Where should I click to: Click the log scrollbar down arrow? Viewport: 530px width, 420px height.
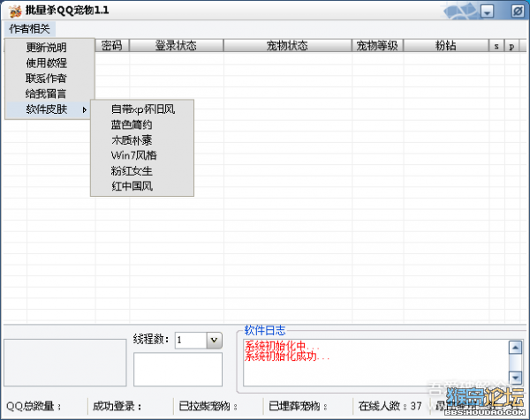(516, 378)
